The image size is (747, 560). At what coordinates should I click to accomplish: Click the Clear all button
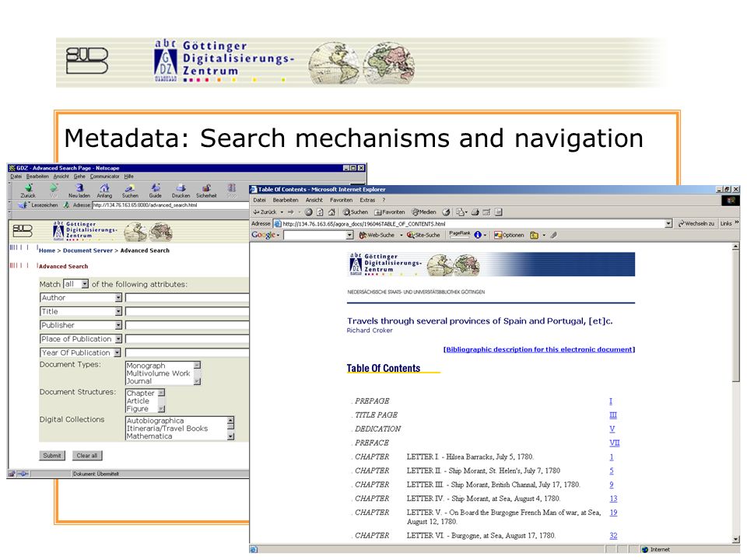point(86,456)
